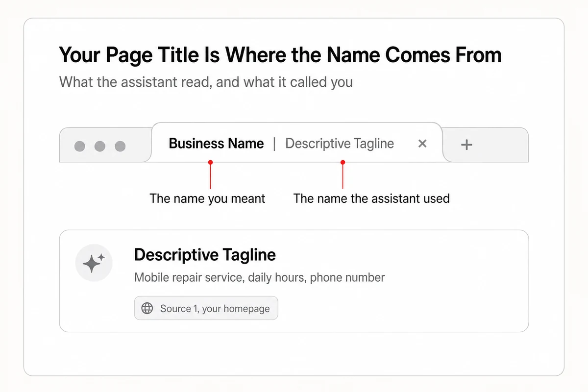
Task: Click the 'Your Page Title' main heading
Action: 280,55
